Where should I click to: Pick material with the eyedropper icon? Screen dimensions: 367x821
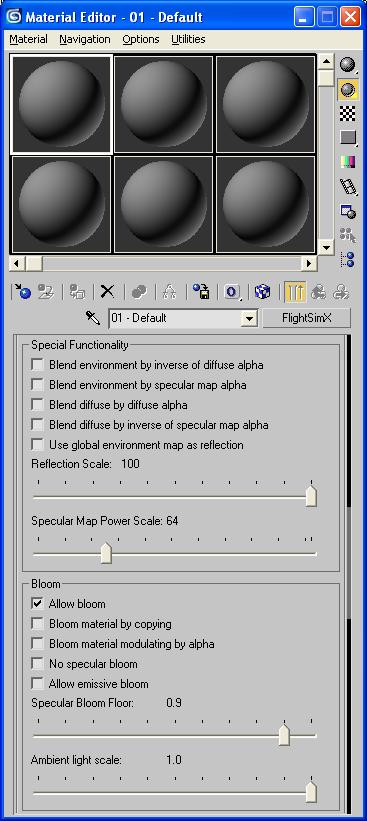pyautogui.click(x=93, y=317)
